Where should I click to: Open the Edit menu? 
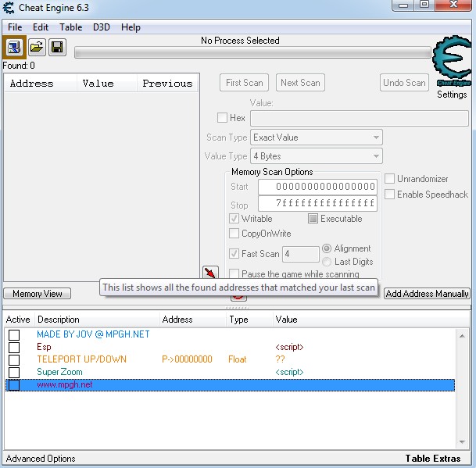click(41, 27)
